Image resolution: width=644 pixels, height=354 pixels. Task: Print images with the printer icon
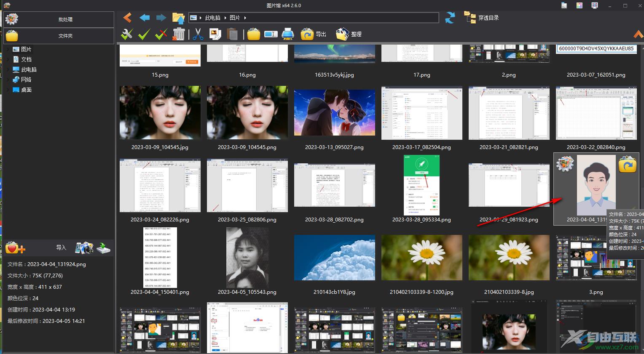pyautogui.click(x=288, y=34)
